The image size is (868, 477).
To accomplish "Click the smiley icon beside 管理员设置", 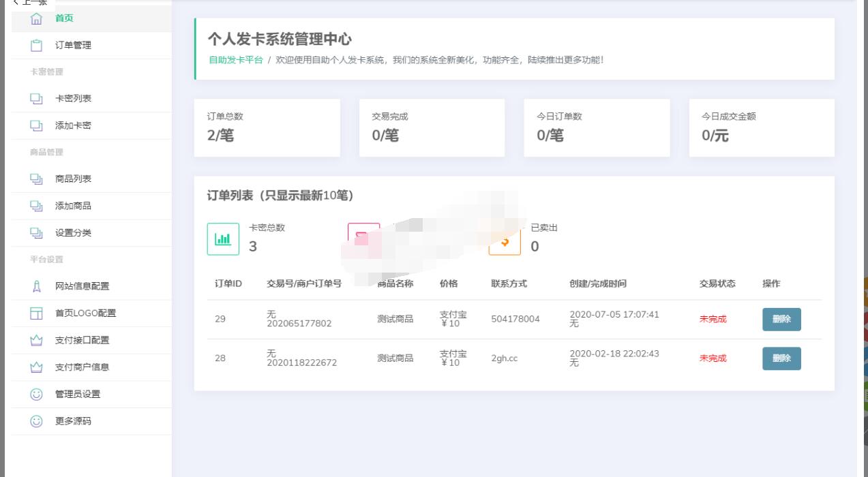I will click(36, 394).
